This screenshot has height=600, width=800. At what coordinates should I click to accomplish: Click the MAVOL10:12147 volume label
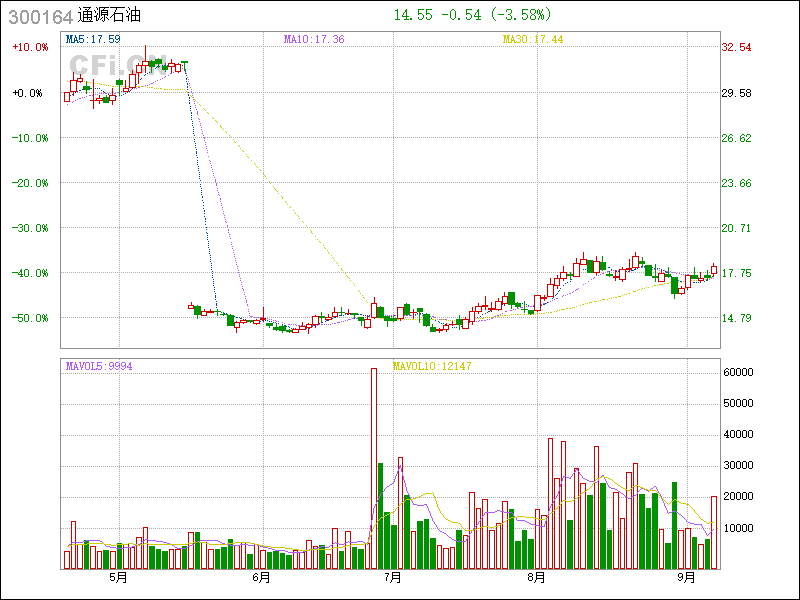coord(432,366)
